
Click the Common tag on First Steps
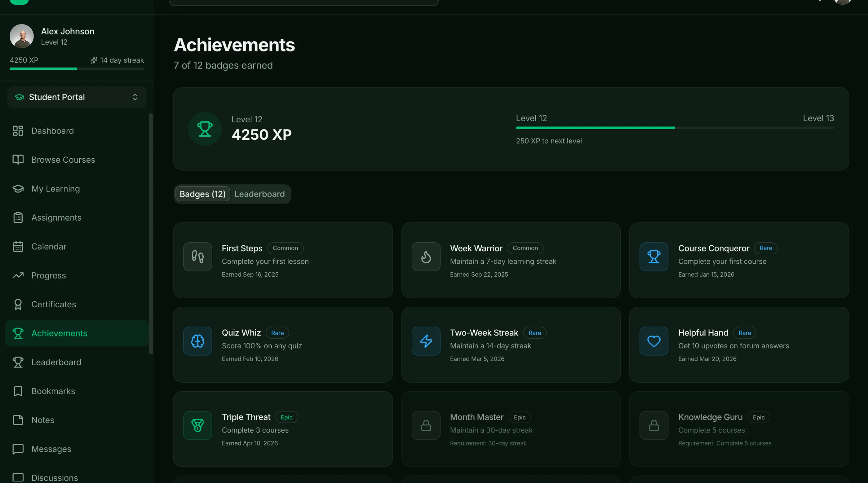point(285,248)
